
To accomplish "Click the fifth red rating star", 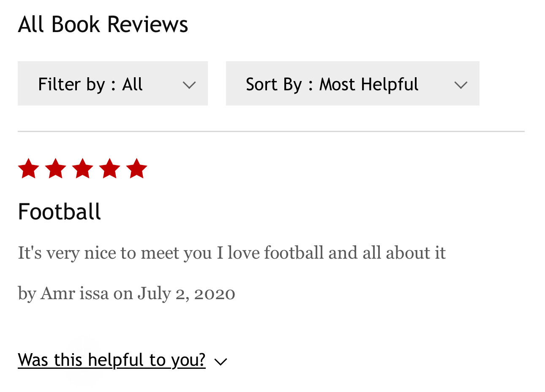I will click(136, 169).
